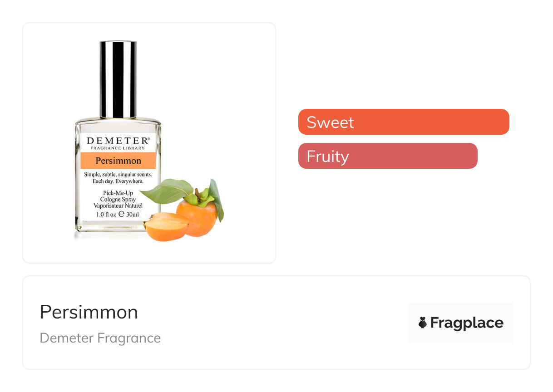Viewport: 553px width, 392px height.
Task: Click the 'Simple, subtle, singular scents' tagline
Action: tap(118, 175)
